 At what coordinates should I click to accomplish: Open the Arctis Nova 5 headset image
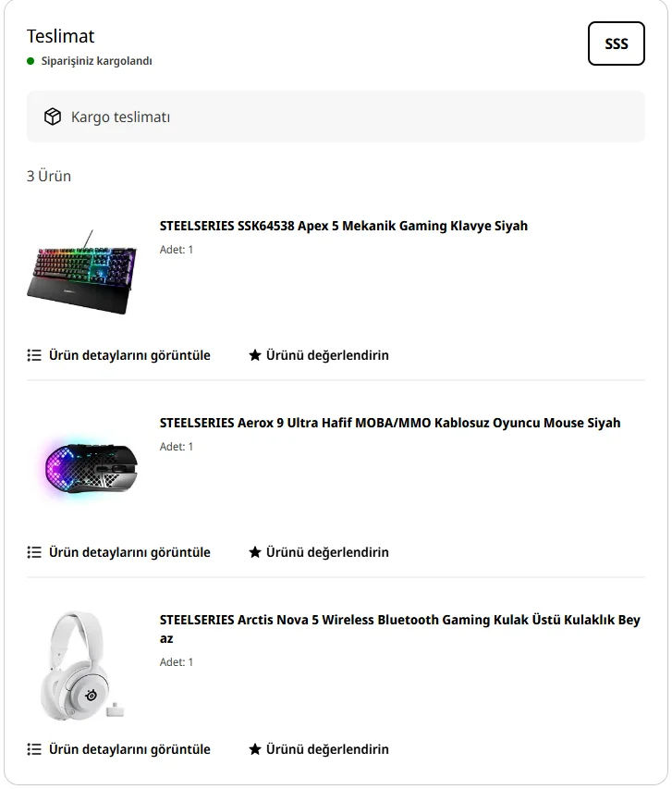[82, 666]
